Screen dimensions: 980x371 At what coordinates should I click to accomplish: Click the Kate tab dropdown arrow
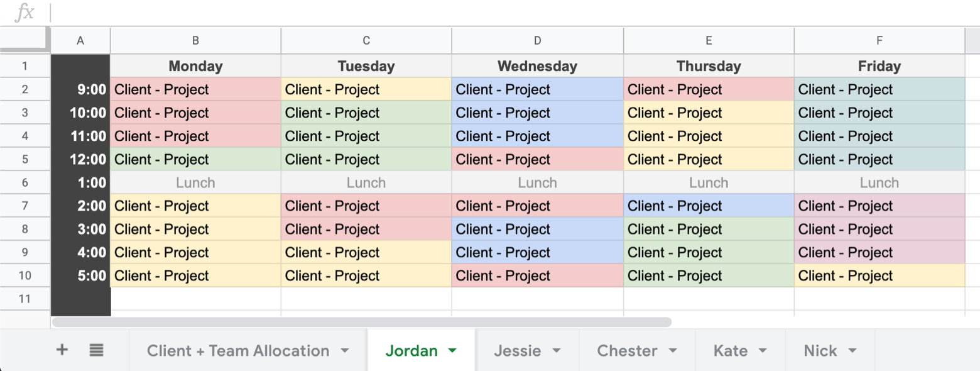[763, 351]
